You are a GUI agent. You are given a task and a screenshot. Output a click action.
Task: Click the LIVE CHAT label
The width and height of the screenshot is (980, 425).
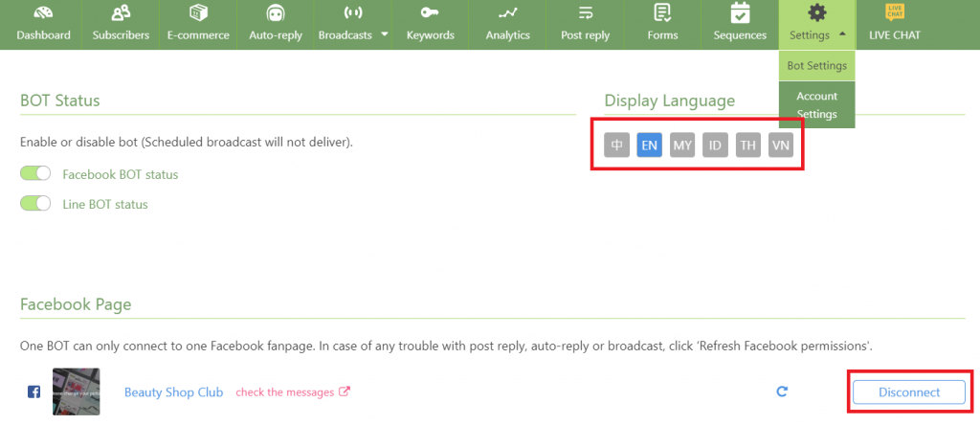[895, 35]
